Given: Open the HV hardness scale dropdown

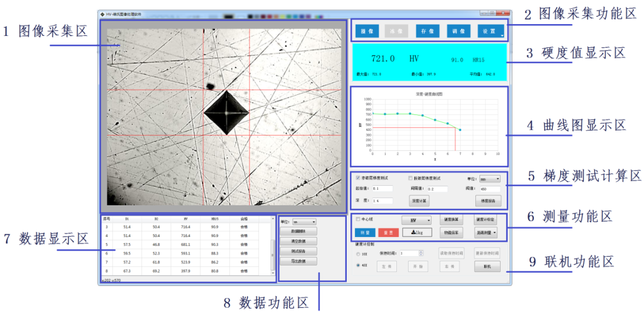Looking at the screenshot, I should click(x=416, y=219).
